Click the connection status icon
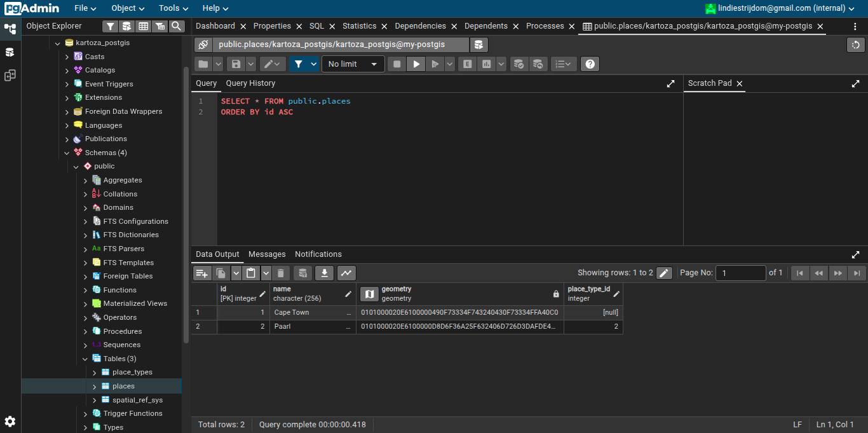The height and width of the screenshot is (433, 868). pyautogui.click(x=203, y=45)
